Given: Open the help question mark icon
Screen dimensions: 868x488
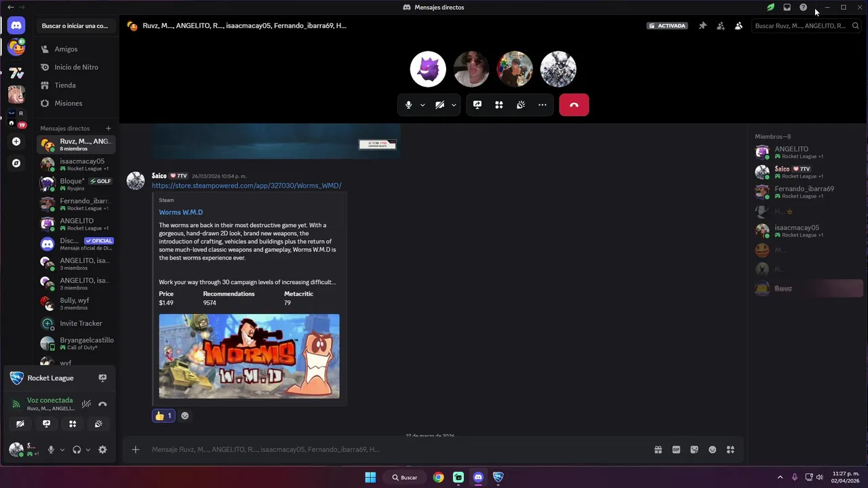Looking at the screenshot, I should pos(803,7).
